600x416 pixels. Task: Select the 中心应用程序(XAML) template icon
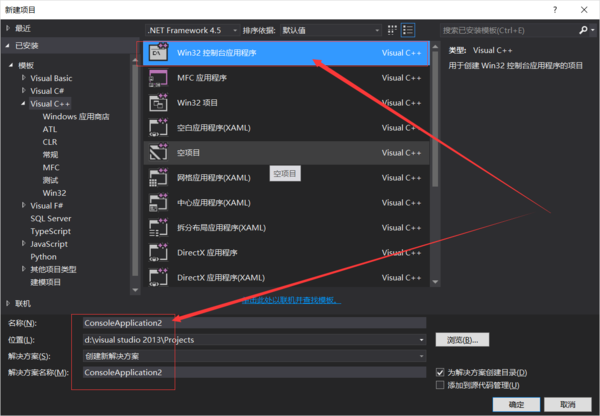[158, 202]
